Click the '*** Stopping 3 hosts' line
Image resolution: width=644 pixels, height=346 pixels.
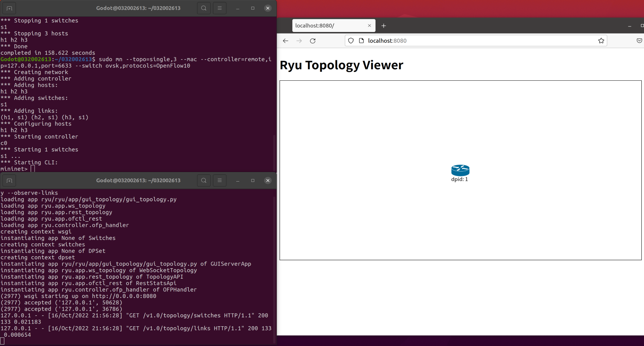pos(34,33)
